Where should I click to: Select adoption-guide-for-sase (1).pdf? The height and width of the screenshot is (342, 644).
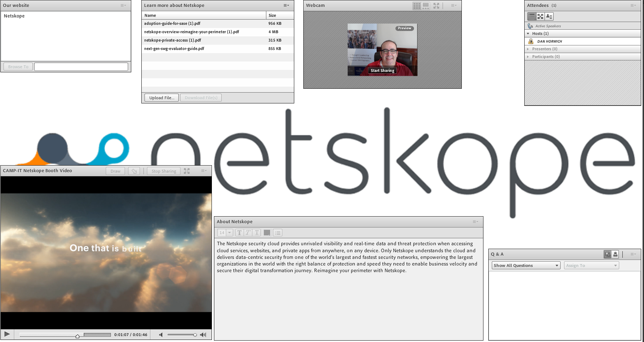[x=218, y=24]
